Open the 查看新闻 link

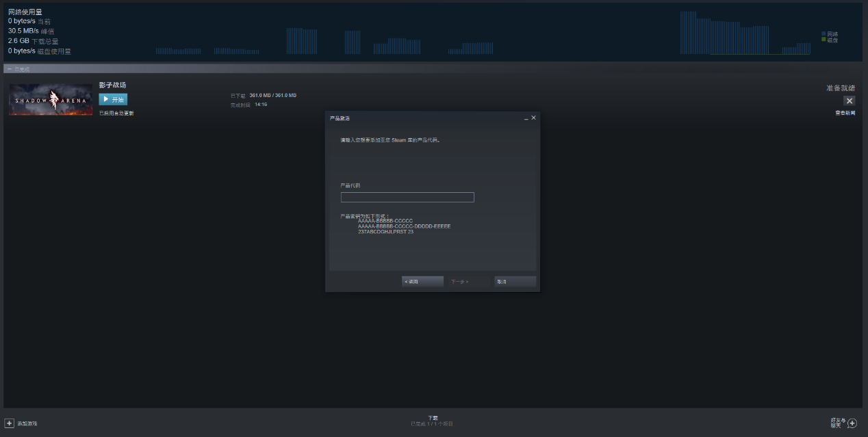pos(845,113)
